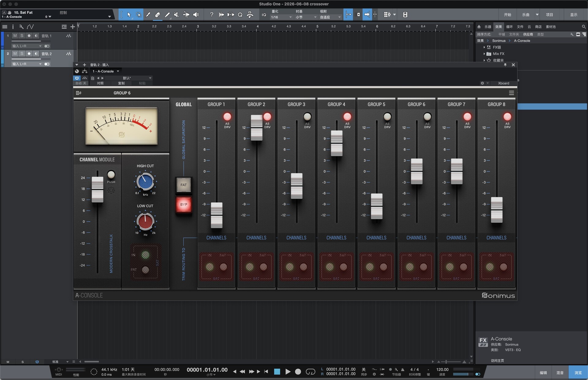Click the LOW CUT red knob
588x380 pixels.
click(x=145, y=222)
